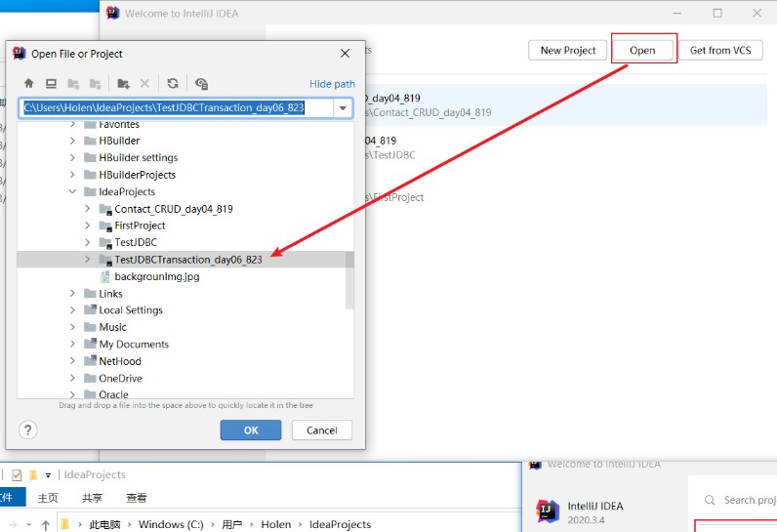Expand the HBuilderProjects folder

click(72, 175)
